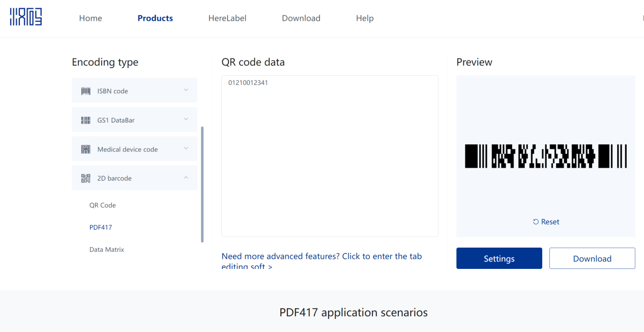The image size is (644, 332).
Task: Click the Medical device code label
Action: click(128, 149)
